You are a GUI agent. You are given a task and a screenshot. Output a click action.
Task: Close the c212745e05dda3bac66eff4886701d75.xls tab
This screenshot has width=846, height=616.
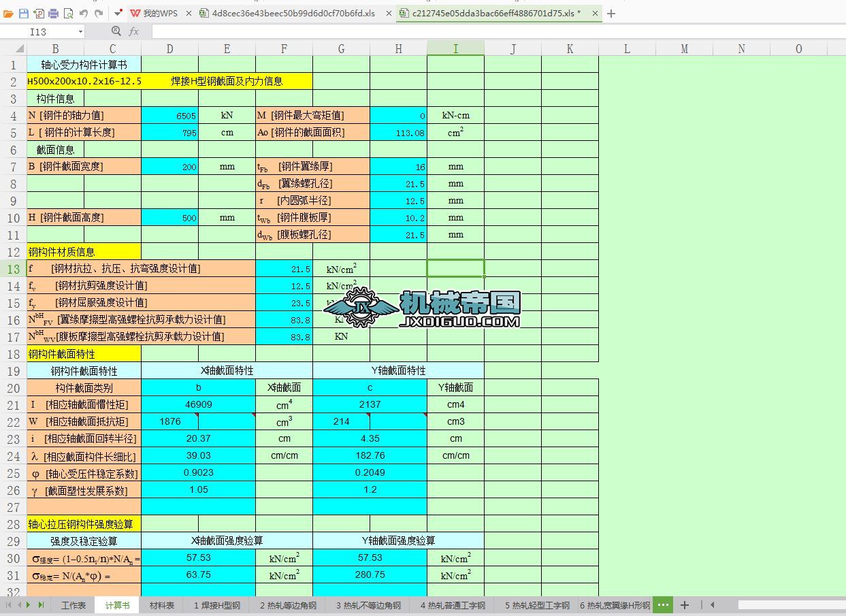click(594, 13)
